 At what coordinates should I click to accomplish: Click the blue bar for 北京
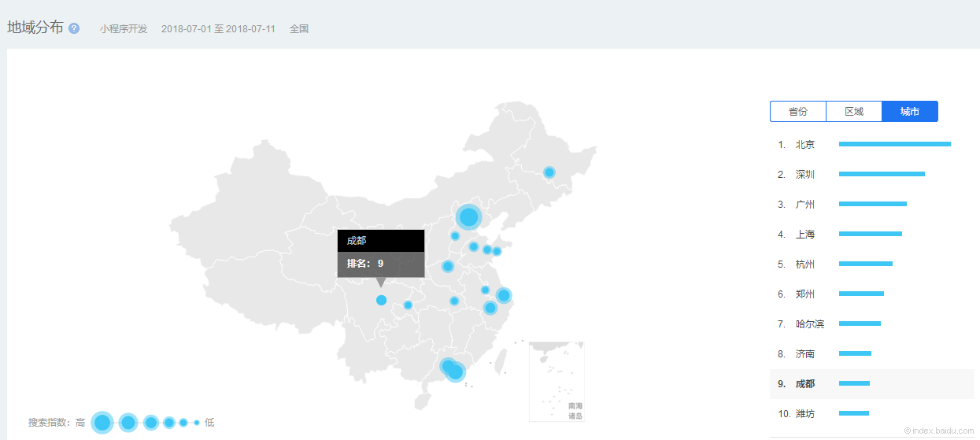[895, 144]
